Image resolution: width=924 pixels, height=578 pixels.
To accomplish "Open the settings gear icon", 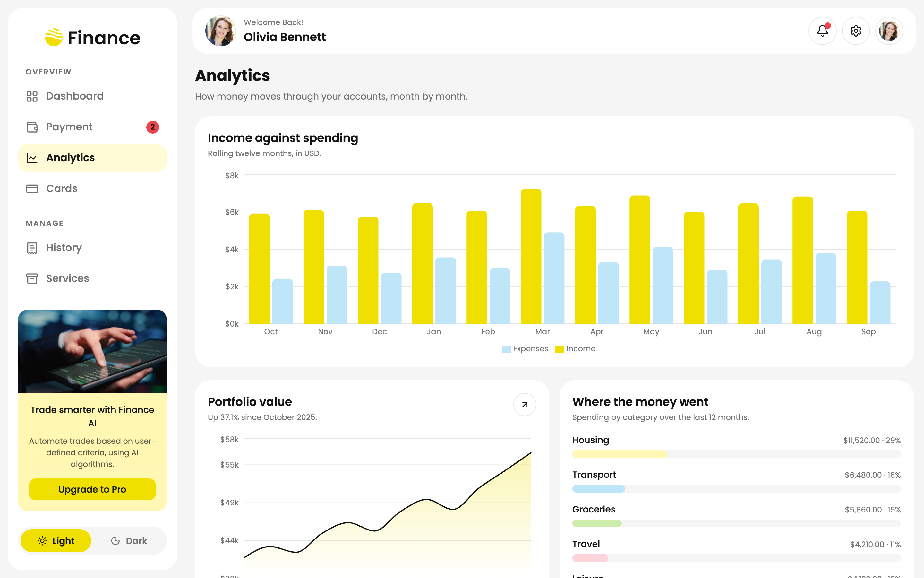I will tap(856, 31).
